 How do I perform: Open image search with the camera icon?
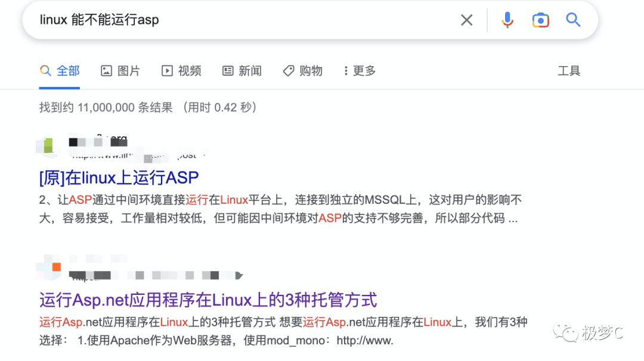540,20
